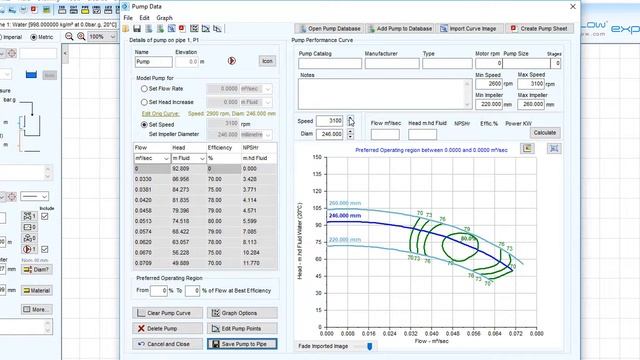640x360 pixels.
Task: Click the Graph Options button
Action: click(x=242, y=313)
